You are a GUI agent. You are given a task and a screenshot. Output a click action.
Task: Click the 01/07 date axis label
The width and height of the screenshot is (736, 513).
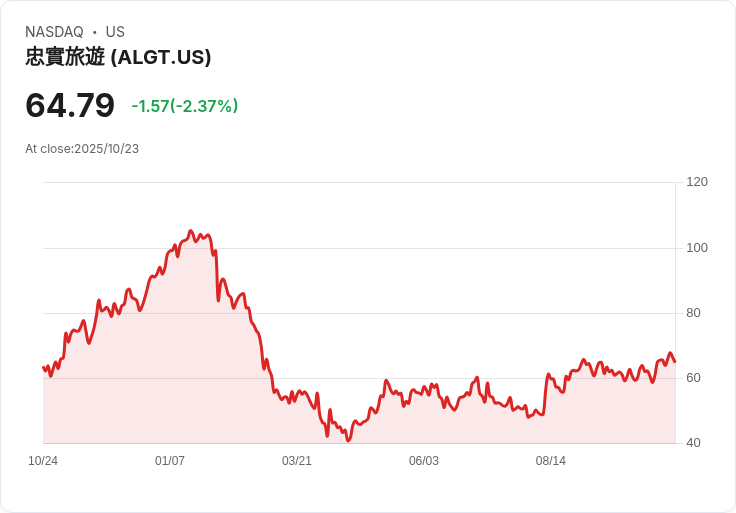[170, 460]
